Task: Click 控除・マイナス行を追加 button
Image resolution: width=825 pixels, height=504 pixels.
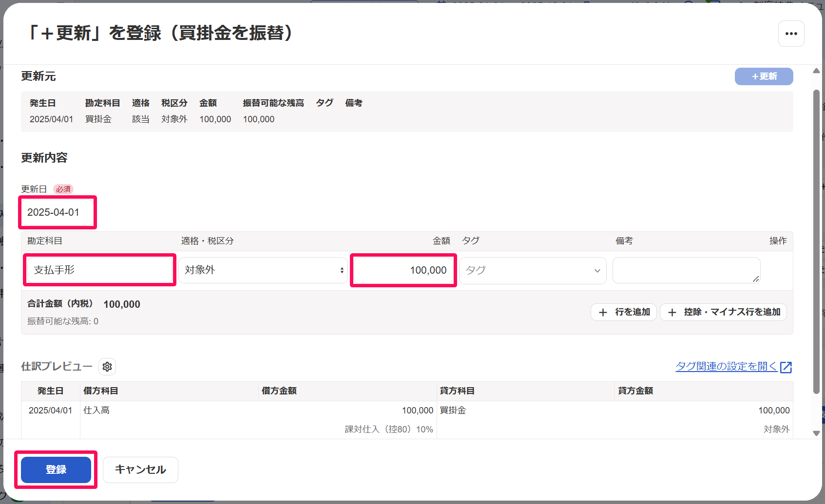Action: pyautogui.click(x=723, y=312)
